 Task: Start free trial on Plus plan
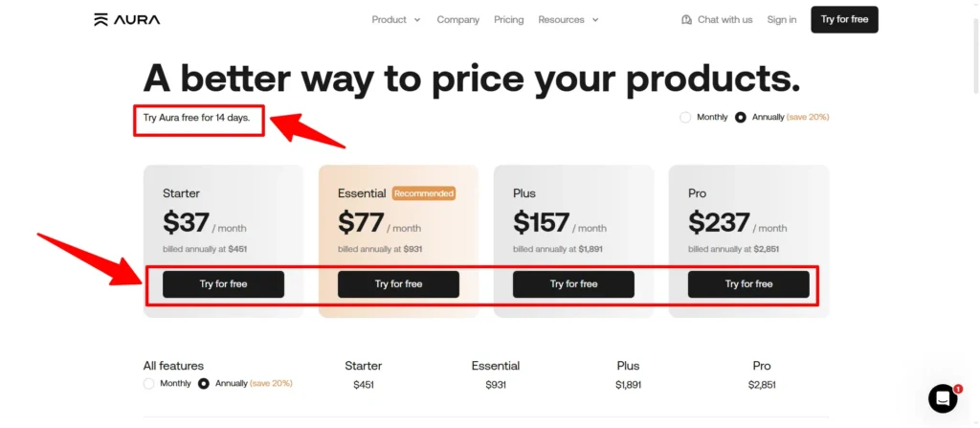[x=573, y=283]
